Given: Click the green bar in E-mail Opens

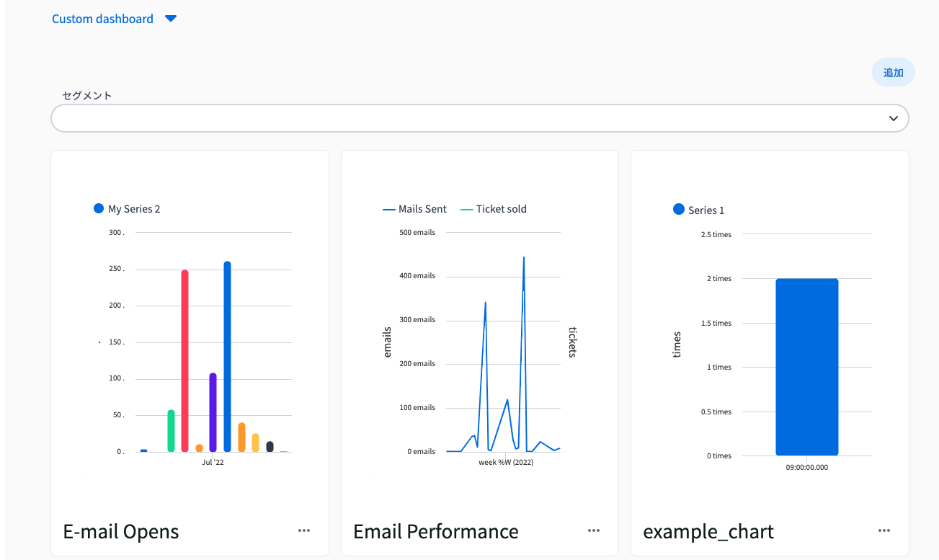Looking at the screenshot, I should [171, 430].
